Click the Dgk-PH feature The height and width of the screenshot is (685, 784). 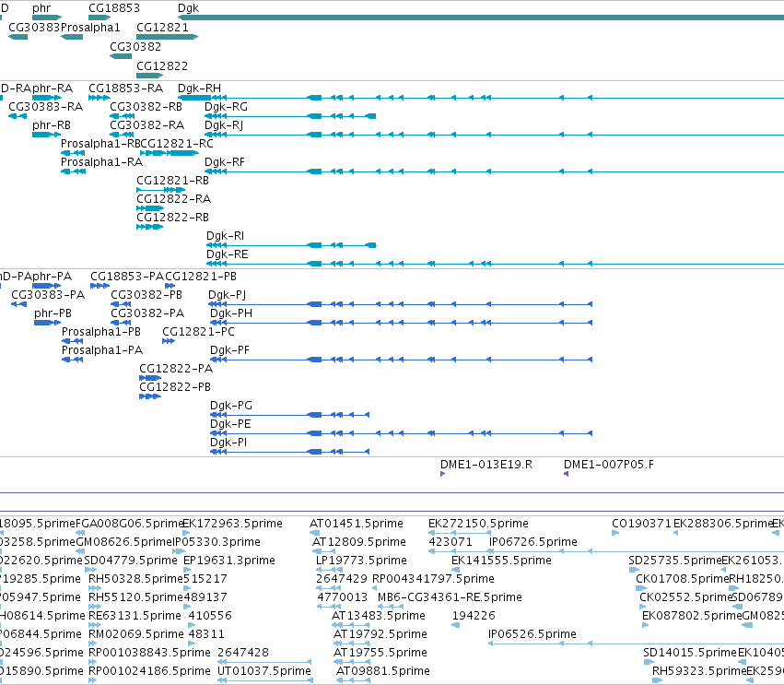pyautogui.click(x=402, y=323)
